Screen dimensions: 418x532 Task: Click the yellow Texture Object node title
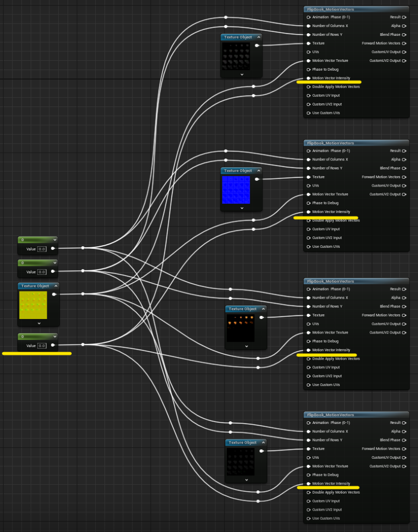pyautogui.click(x=35, y=286)
